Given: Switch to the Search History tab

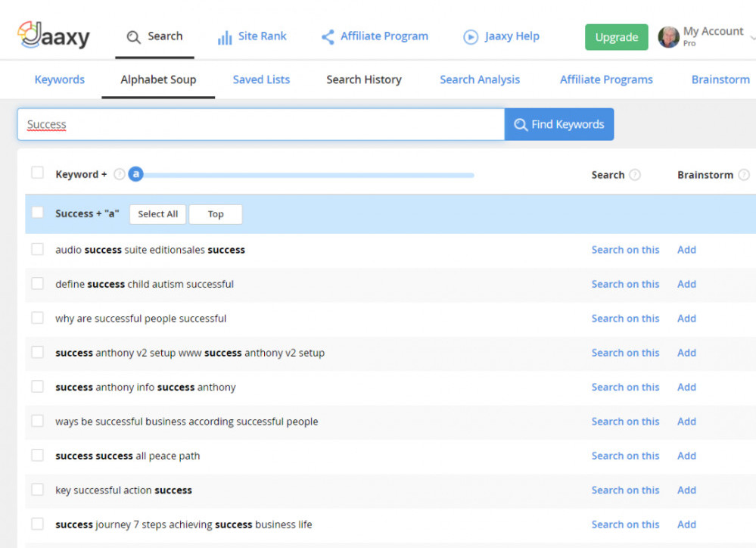Looking at the screenshot, I should [364, 79].
